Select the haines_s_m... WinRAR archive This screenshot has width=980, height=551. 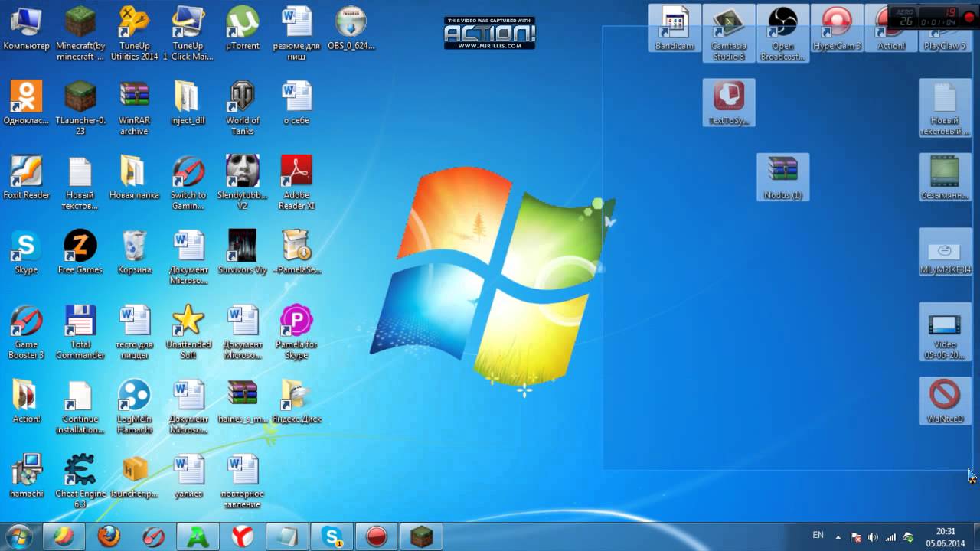coord(243,403)
